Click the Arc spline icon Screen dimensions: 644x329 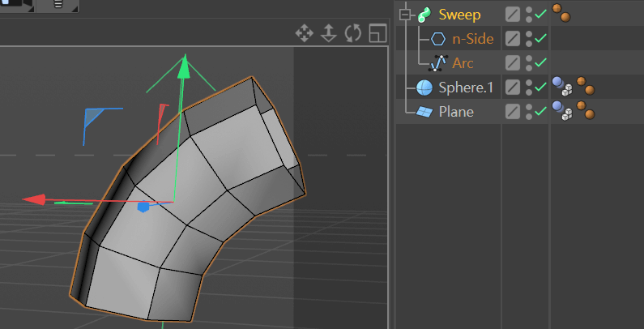coord(437,63)
